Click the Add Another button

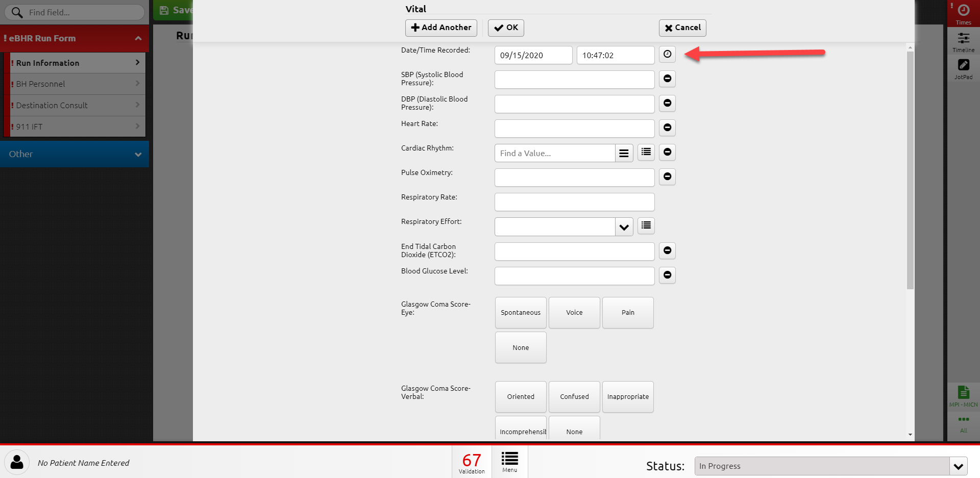point(441,28)
